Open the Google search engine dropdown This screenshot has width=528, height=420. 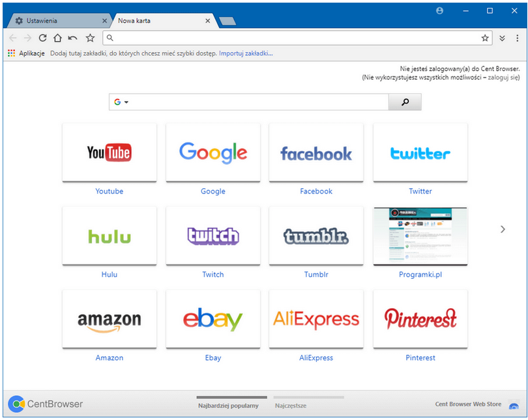(121, 102)
